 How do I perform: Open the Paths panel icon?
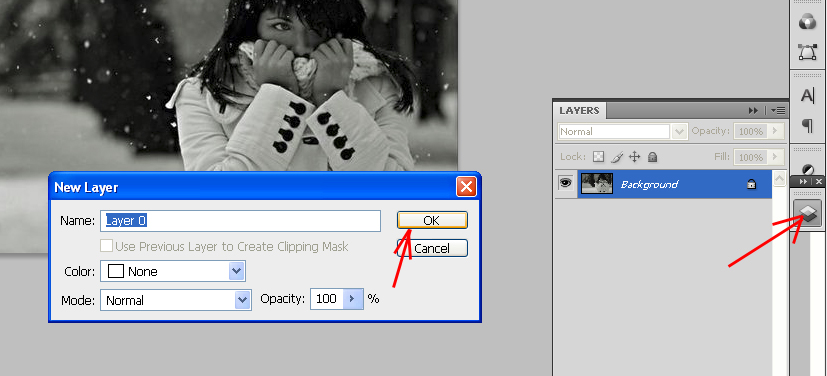tap(807, 52)
